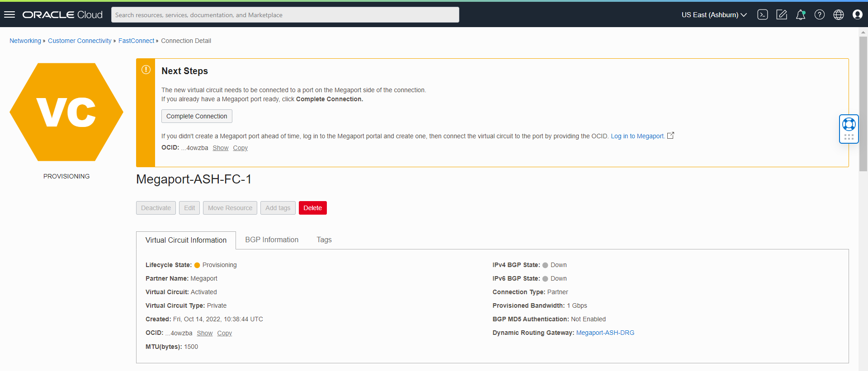Click the external link icon beside Megaport login
Image resolution: width=868 pixels, height=371 pixels.
point(671,136)
